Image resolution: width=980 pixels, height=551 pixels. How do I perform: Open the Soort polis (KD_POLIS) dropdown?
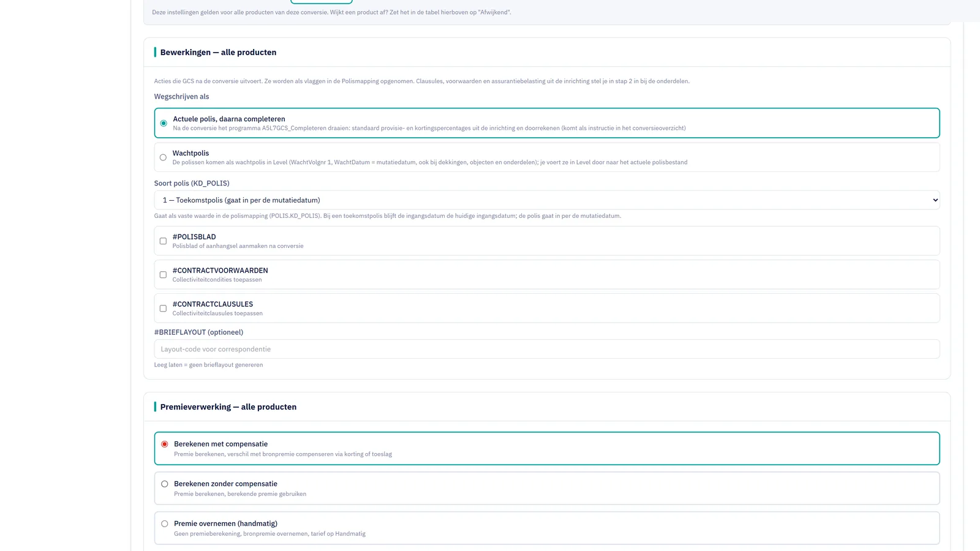[x=547, y=200]
